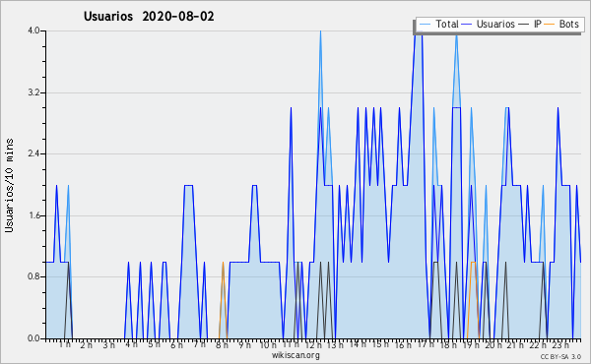The height and width of the screenshot is (364, 591).
Task: Click the '16 h' x-axis label
Action: [x=403, y=344]
